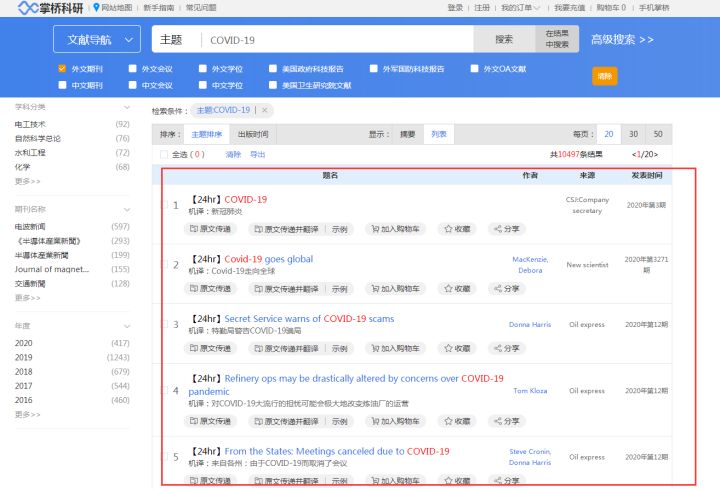720x489 pixels.
Task: Share the Refinery ops result
Action: [506, 421]
